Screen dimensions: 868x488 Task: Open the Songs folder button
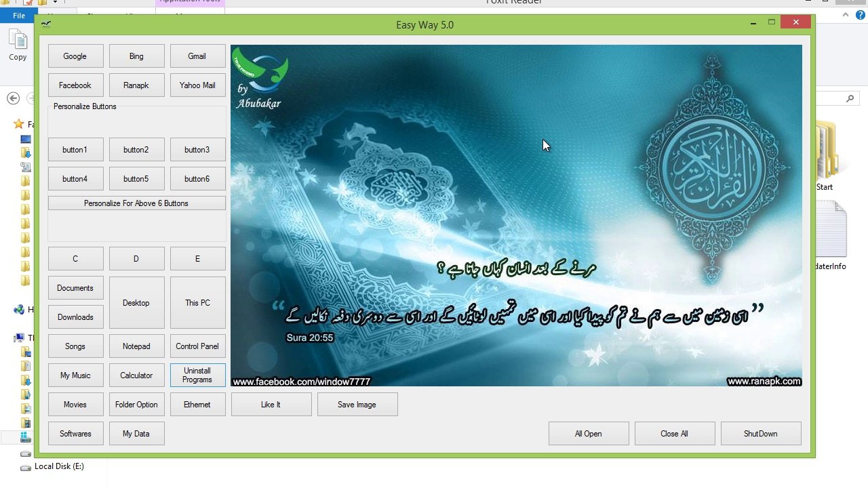(75, 346)
